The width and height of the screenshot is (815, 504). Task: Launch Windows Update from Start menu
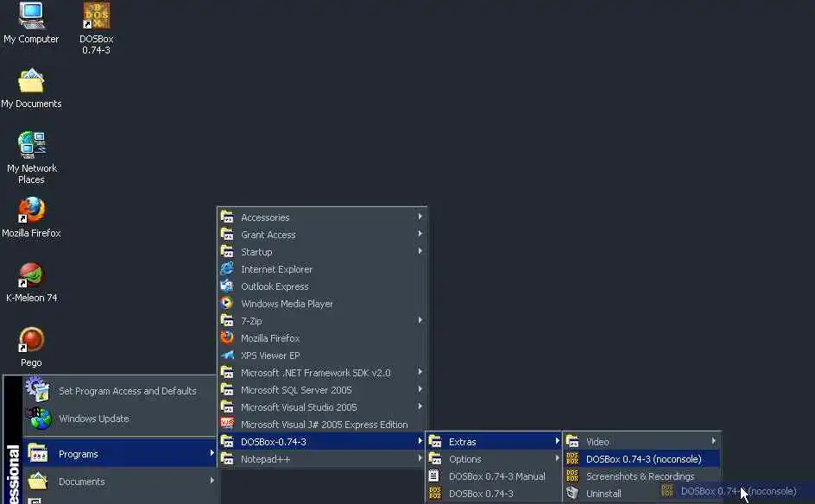pyautogui.click(x=119, y=419)
